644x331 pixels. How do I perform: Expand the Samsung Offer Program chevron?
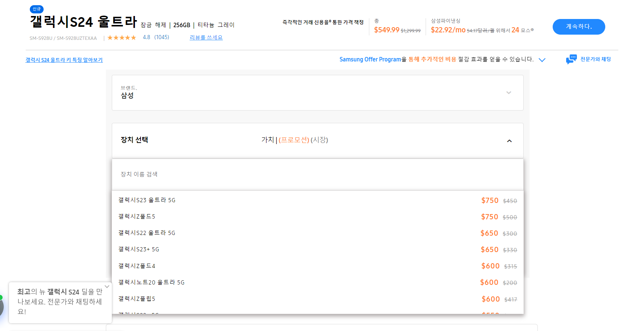pyautogui.click(x=542, y=60)
